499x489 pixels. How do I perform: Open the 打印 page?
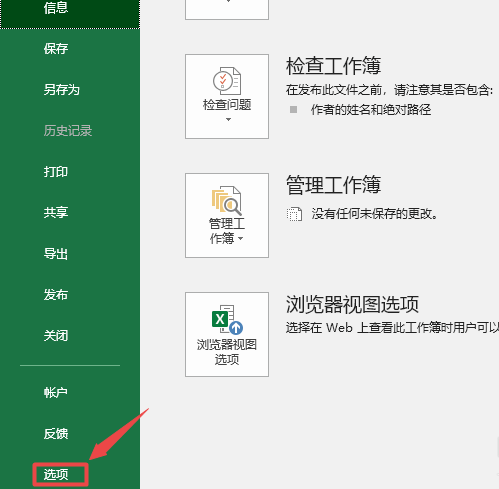pyautogui.click(x=56, y=172)
